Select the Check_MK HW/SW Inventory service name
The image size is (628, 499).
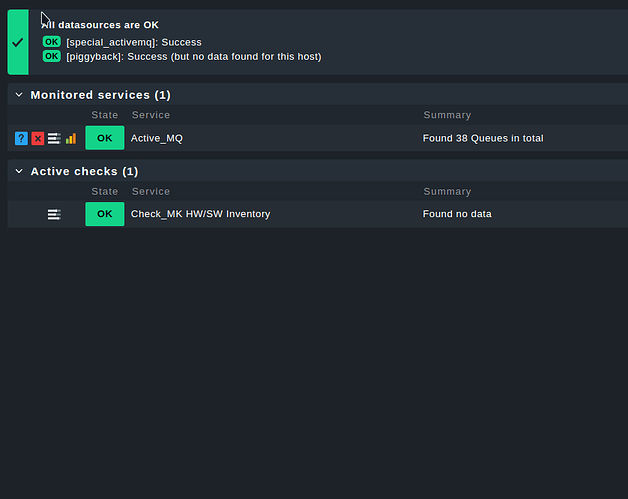click(200, 214)
